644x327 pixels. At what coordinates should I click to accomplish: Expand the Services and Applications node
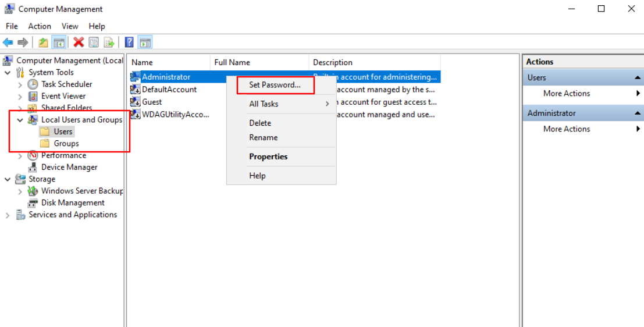click(8, 215)
